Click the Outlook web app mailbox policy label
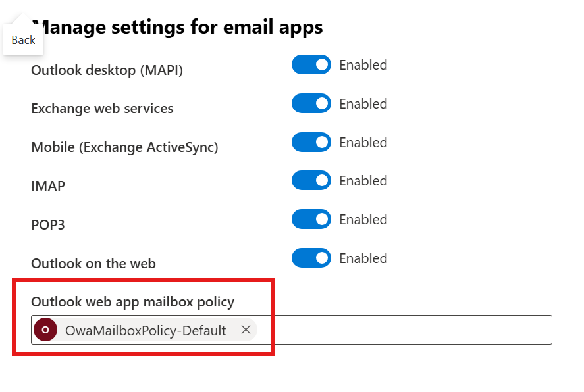Screen dimensions: 584x392 pyautogui.click(x=132, y=302)
